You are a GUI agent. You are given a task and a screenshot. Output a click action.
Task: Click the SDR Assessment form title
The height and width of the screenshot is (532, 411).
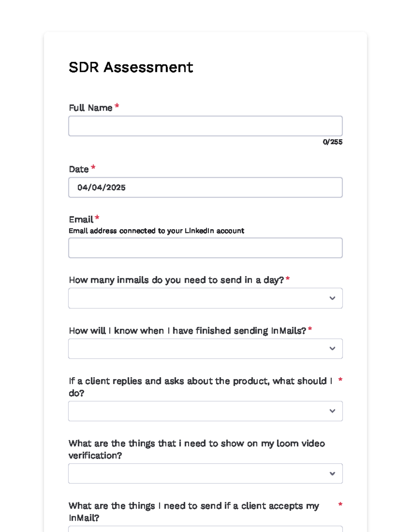131,67
